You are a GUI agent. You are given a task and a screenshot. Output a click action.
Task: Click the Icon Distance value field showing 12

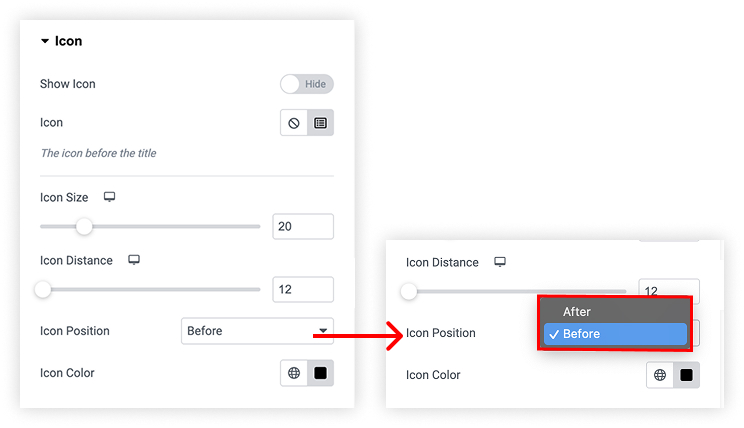(x=303, y=289)
